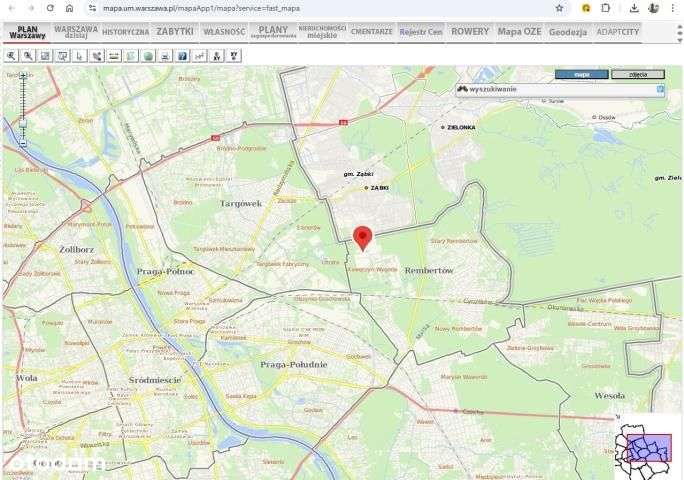Click plus at top of zoom slider
Viewport: 684px width, 480px height.
click(x=23, y=76)
